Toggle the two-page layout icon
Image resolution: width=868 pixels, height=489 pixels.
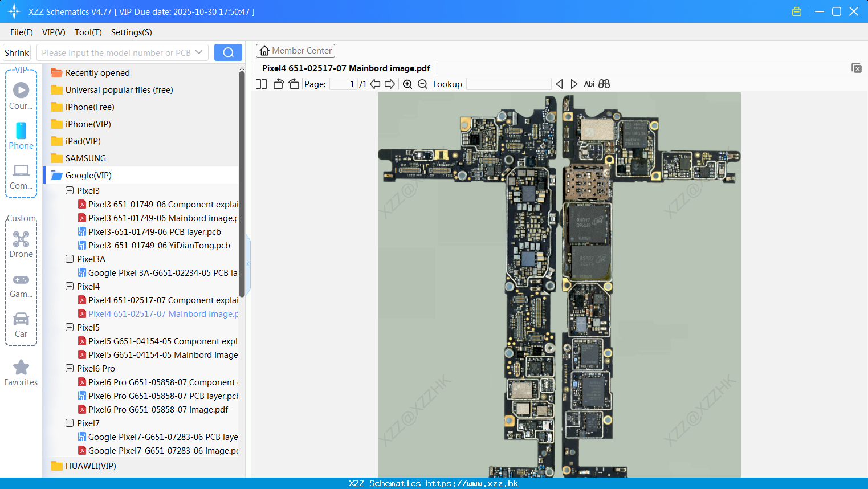pyautogui.click(x=261, y=84)
